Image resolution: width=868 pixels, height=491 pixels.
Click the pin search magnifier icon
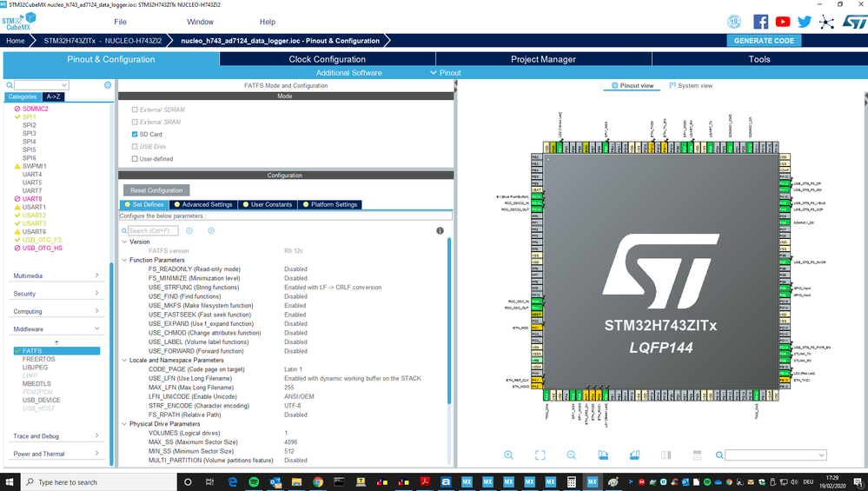(x=719, y=455)
